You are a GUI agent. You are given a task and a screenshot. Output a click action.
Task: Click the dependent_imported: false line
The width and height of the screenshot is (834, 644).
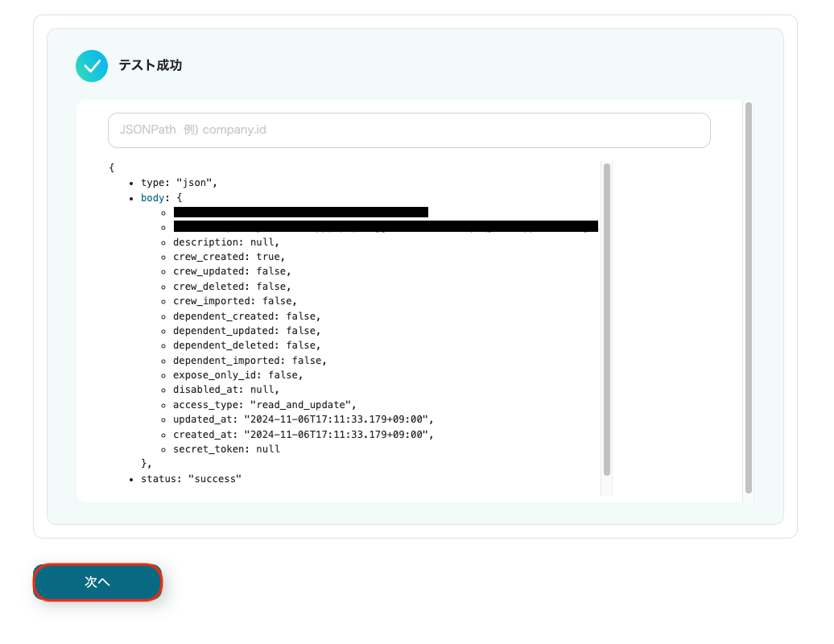pos(250,361)
